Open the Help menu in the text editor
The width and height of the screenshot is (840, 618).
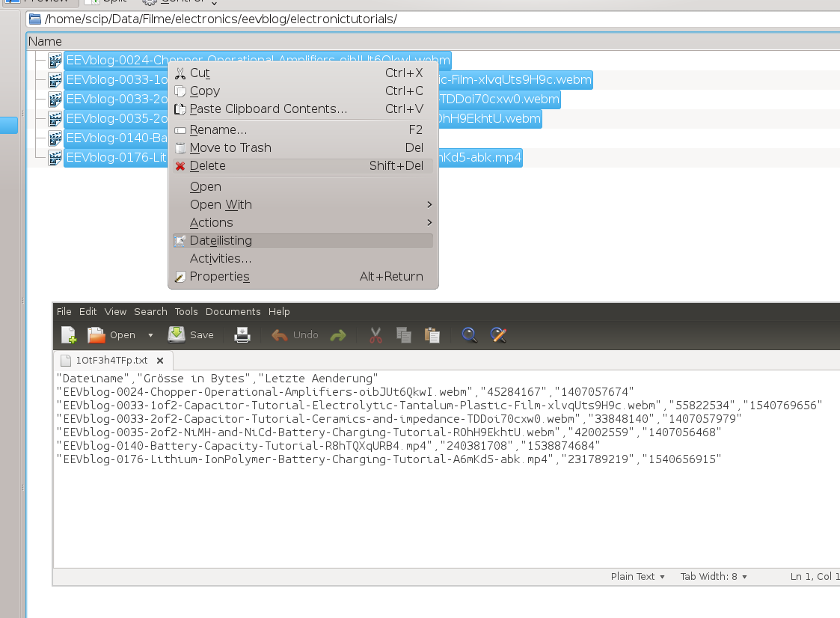pyautogui.click(x=279, y=311)
